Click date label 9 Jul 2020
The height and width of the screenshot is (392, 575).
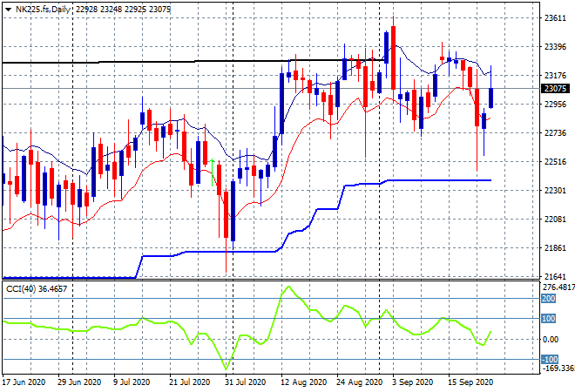(132, 382)
